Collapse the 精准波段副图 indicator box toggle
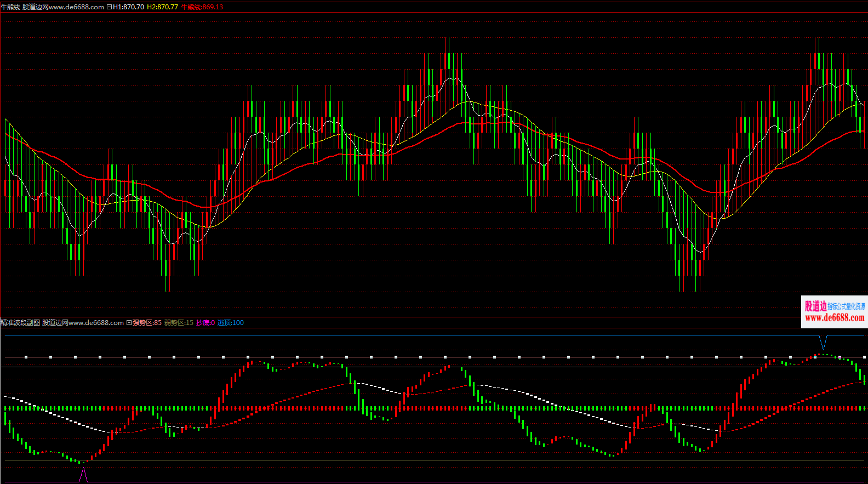The height and width of the screenshot is (484, 868). 129,323
